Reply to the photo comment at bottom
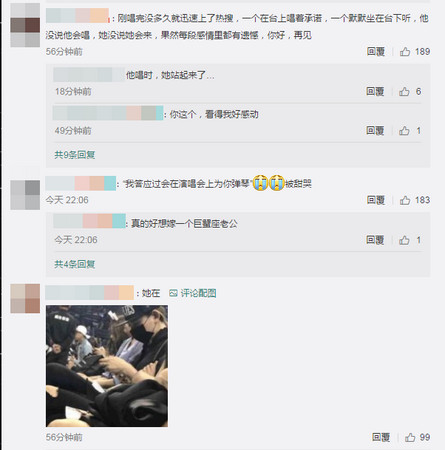This screenshot has height=450, width=445. click(x=381, y=437)
